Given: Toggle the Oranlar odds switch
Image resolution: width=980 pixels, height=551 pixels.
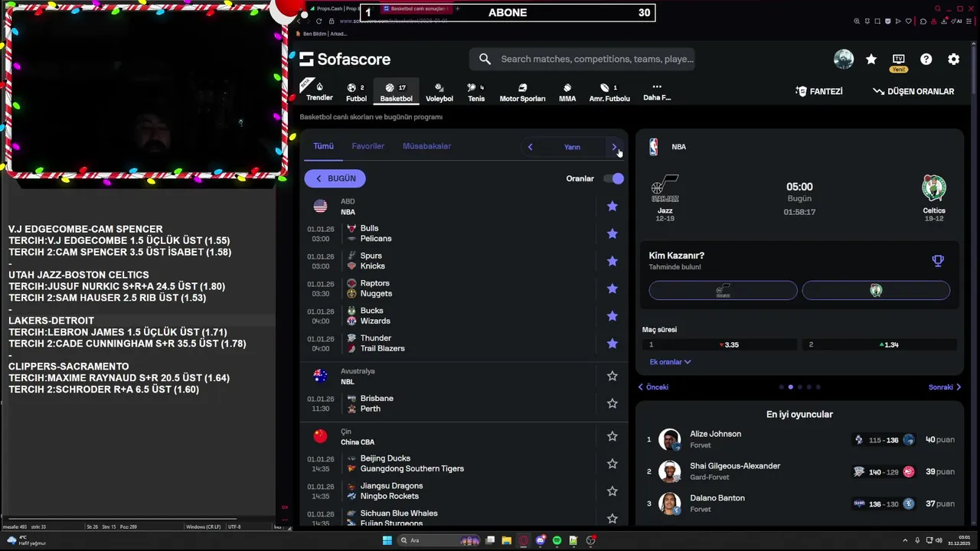Looking at the screenshot, I should [614, 178].
